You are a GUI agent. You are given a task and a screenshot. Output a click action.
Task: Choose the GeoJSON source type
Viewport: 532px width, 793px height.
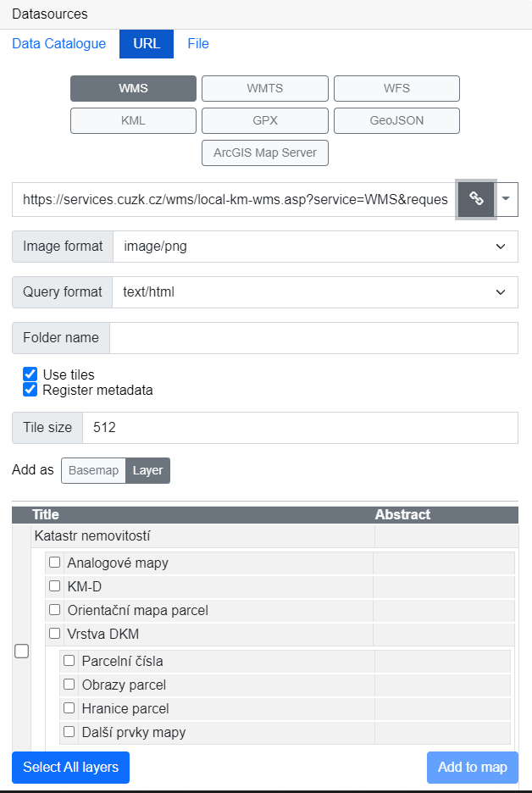[396, 120]
